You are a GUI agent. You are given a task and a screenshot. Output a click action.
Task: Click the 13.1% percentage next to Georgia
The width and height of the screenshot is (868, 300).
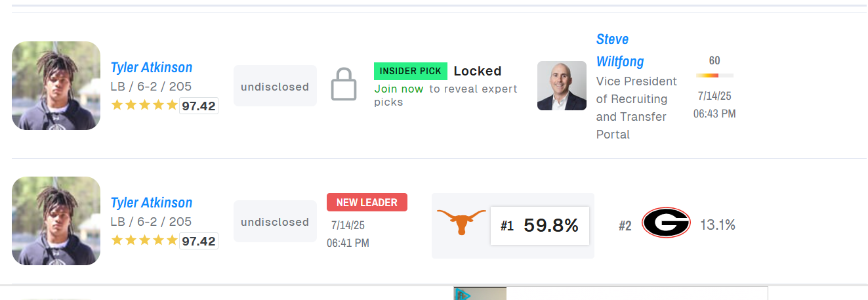718,225
